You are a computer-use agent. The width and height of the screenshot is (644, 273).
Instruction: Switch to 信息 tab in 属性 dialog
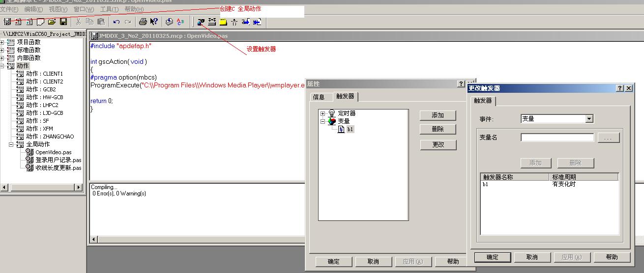(319, 97)
